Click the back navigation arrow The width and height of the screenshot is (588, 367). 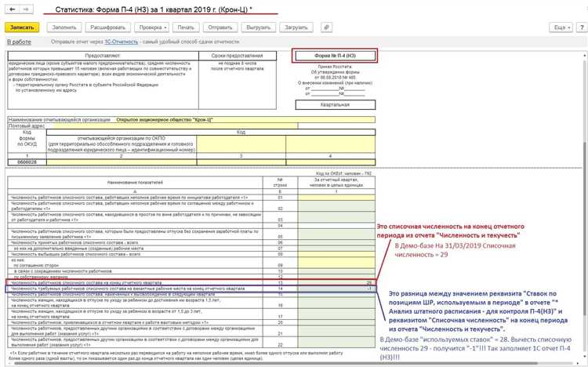pos(9,8)
